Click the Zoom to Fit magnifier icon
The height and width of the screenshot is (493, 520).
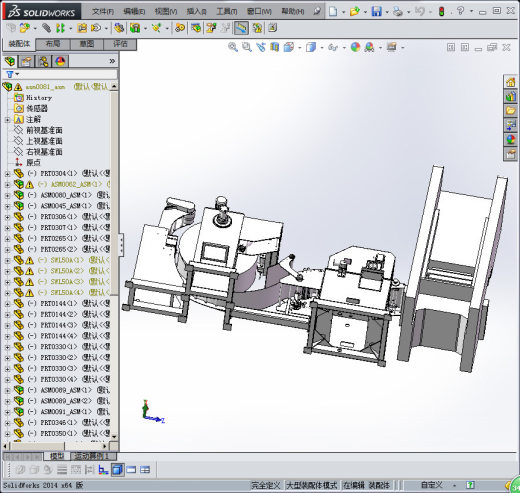233,47
